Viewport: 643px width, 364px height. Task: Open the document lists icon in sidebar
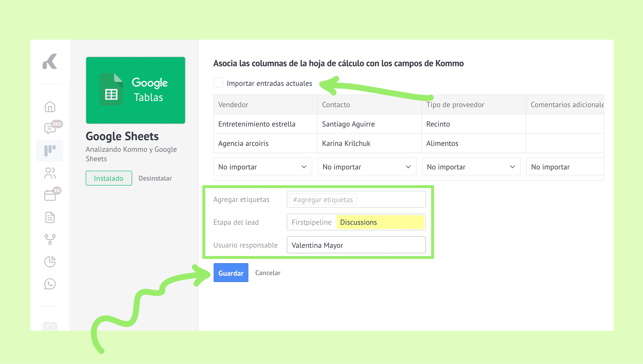click(x=50, y=217)
